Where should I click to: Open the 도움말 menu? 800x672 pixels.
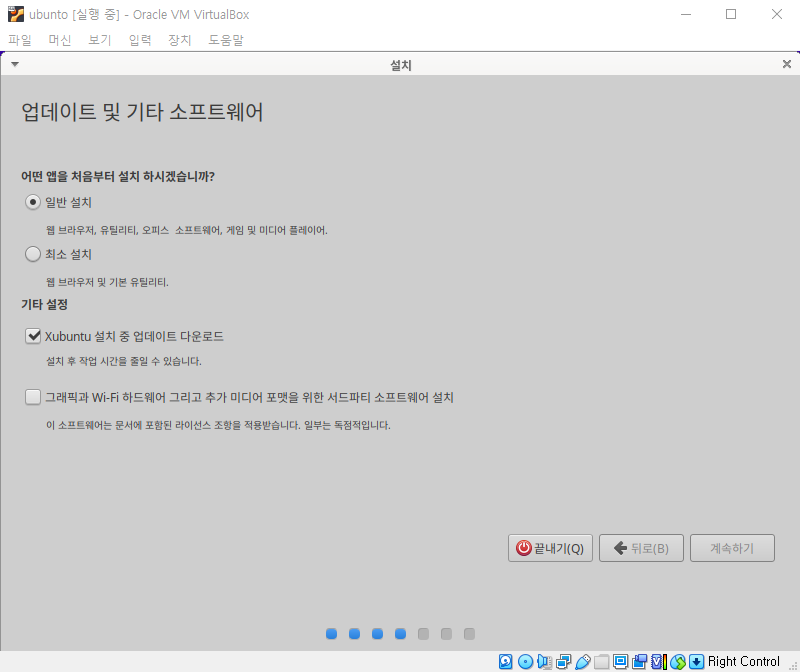[226, 40]
